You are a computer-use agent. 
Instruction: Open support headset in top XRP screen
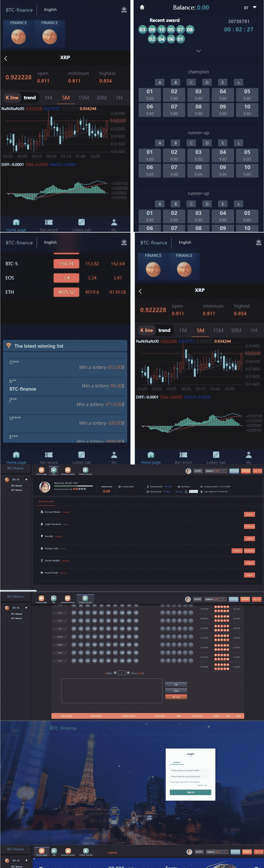(x=124, y=10)
